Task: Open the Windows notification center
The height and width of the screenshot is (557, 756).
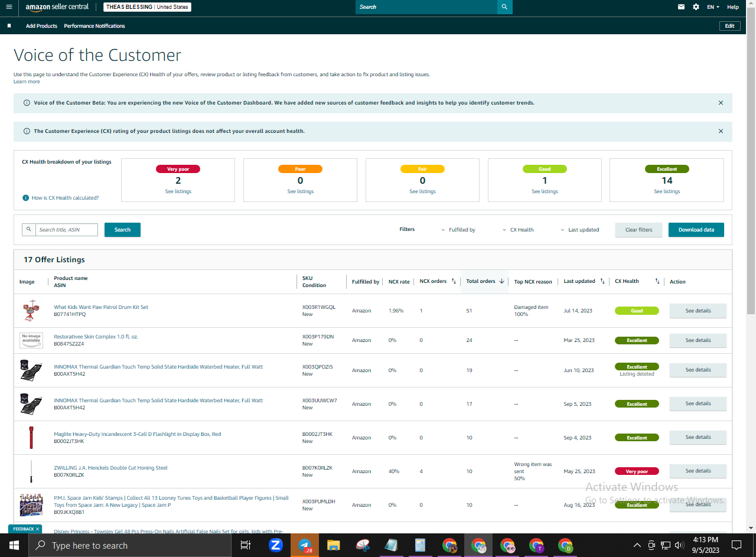Action: tap(737, 545)
